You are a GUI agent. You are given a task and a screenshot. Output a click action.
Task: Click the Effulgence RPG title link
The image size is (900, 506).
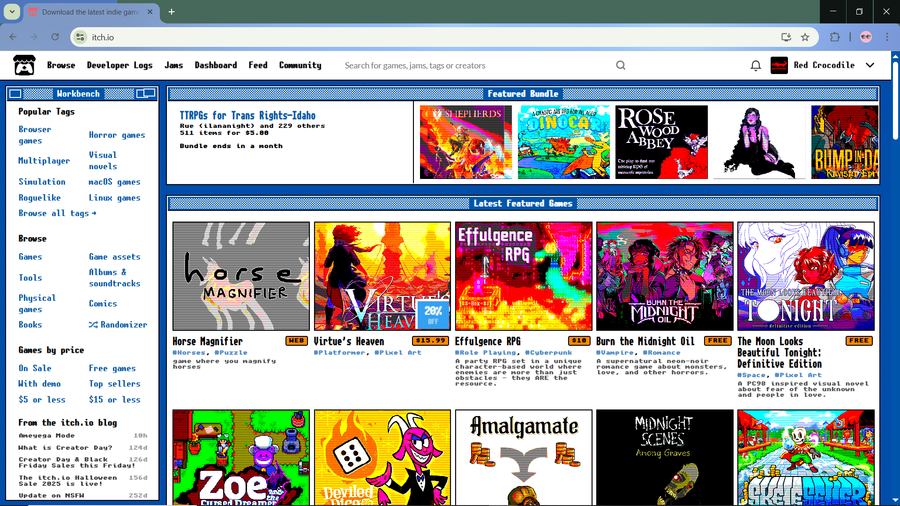click(x=488, y=341)
